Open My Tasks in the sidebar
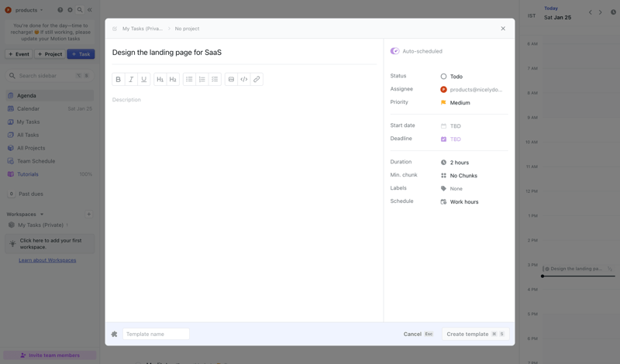The height and width of the screenshot is (364, 620). 50,122
